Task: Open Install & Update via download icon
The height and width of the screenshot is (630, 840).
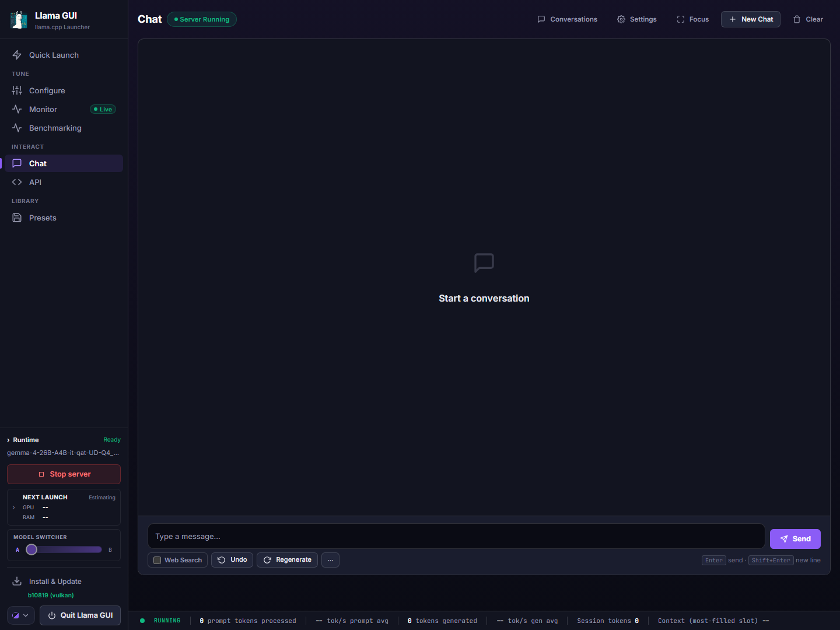Action: tap(17, 581)
